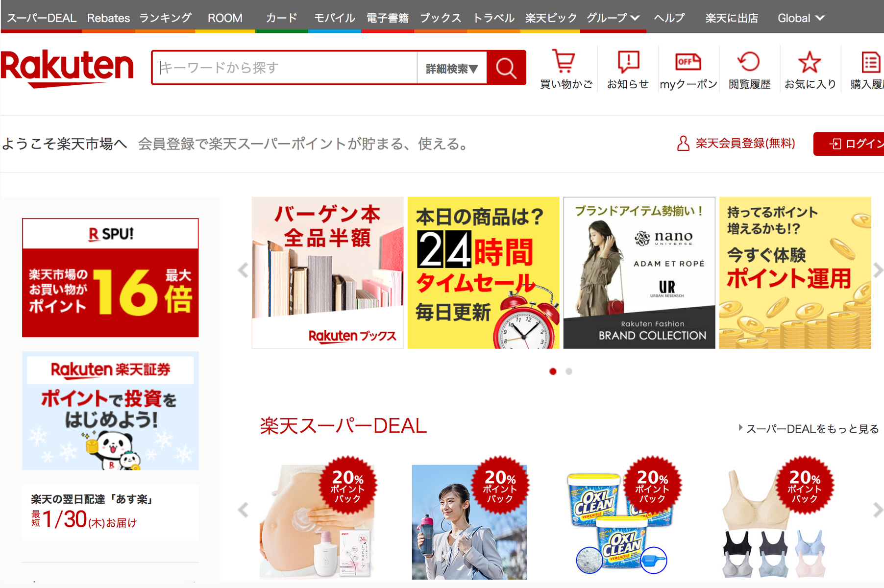
Task: Open favorites star (お気に入り)
Action: click(x=810, y=69)
